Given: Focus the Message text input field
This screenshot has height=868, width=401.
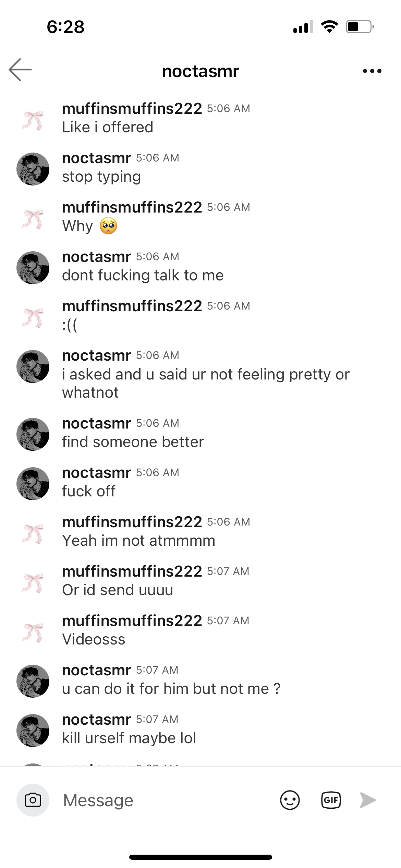Looking at the screenshot, I should pyautogui.click(x=165, y=800).
